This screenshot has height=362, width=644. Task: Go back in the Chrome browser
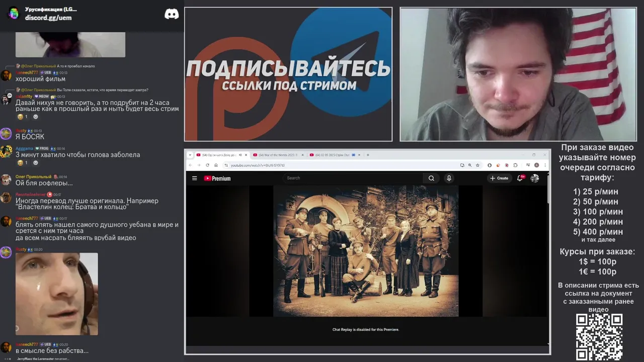coord(190,165)
